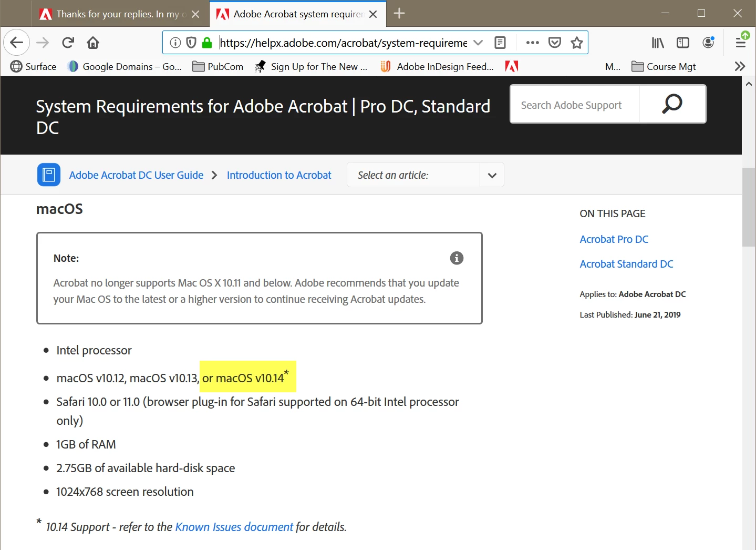
Task: Click the magnifier search button
Action: (x=672, y=104)
